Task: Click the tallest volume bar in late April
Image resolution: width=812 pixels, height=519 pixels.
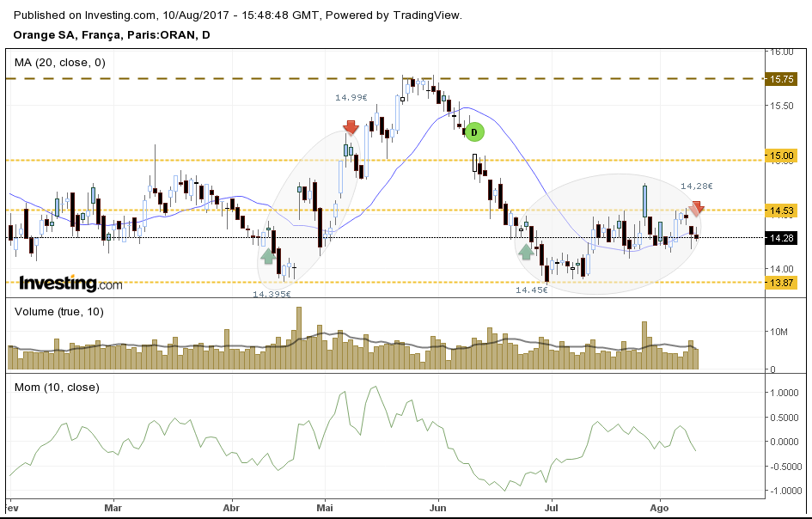Action: 299,339
